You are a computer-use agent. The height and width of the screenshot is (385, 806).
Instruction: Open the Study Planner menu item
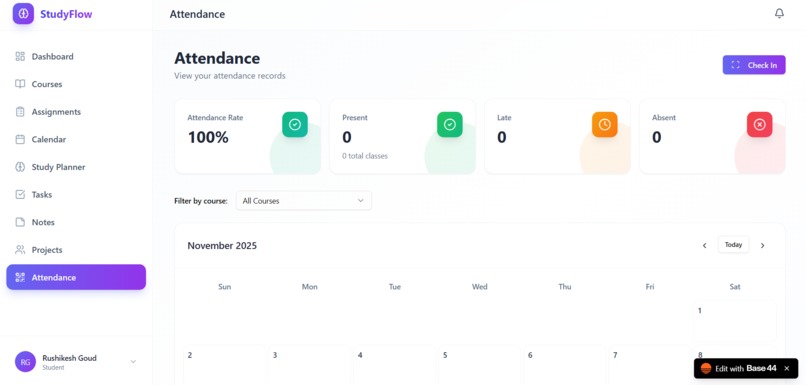pos(76,167)
